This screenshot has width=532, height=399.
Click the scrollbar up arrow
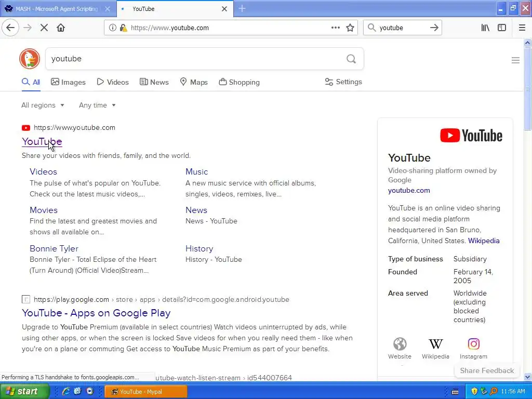click(x=527, y=43)
